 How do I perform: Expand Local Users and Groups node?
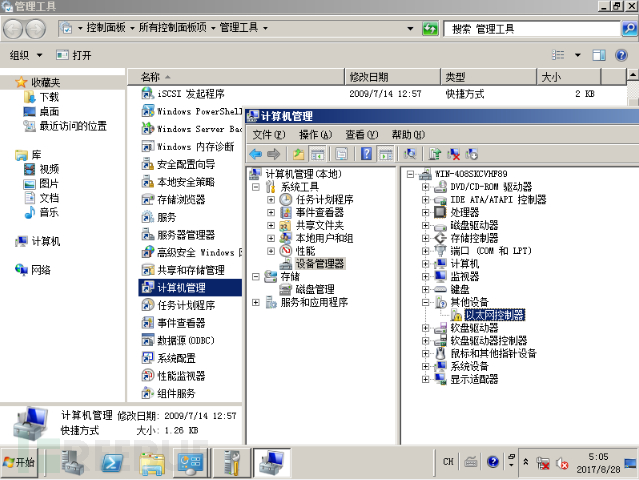point(271,238)
